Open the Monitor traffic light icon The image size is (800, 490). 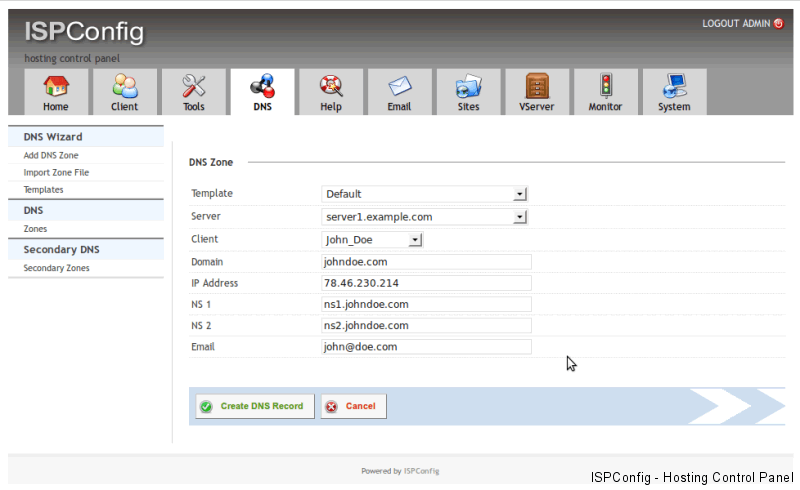pos(605,87)
